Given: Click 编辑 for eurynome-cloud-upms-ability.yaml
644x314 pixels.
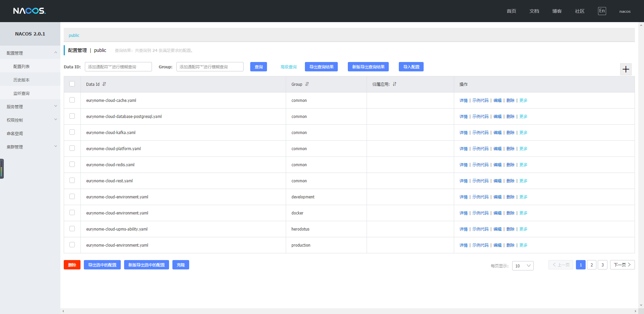Looking at the screenshot, I should click(497, 229).
